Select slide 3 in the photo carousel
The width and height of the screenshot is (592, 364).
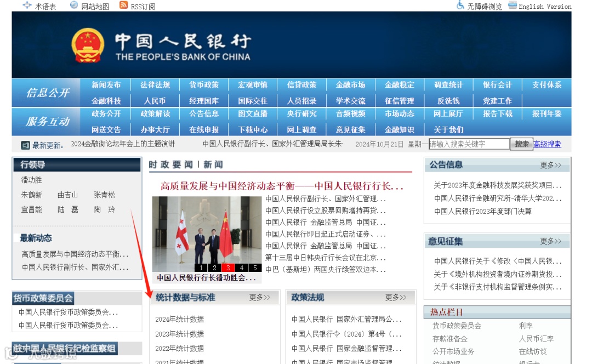(228, 268)
